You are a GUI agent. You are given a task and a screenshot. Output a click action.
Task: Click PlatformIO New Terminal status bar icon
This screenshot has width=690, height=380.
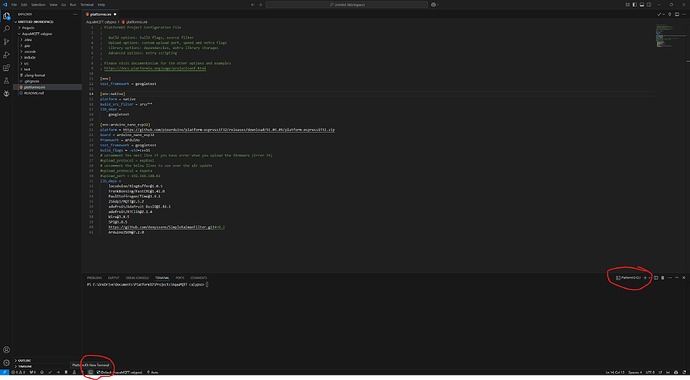point(91,372)
